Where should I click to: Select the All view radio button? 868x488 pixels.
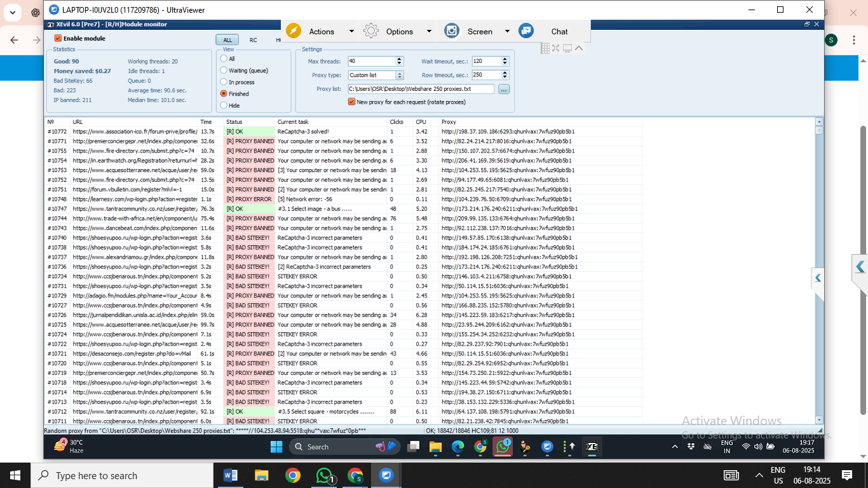click(224, 58)
